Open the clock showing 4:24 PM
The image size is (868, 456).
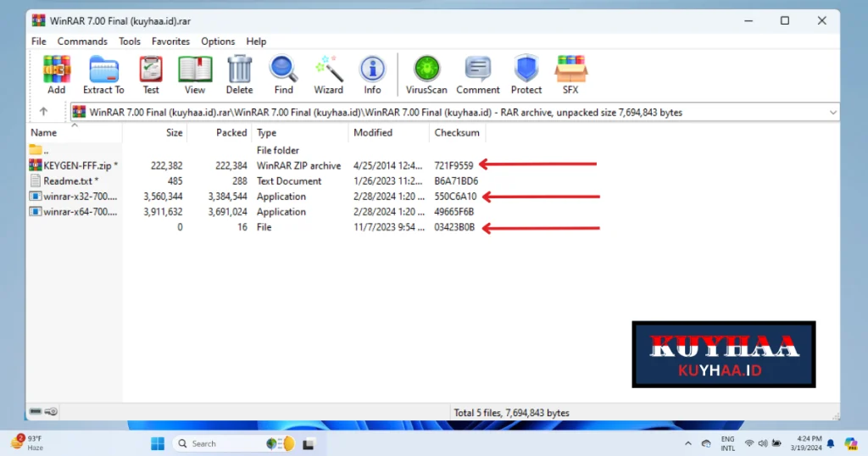pyautogui.click(x=806, y=443)
